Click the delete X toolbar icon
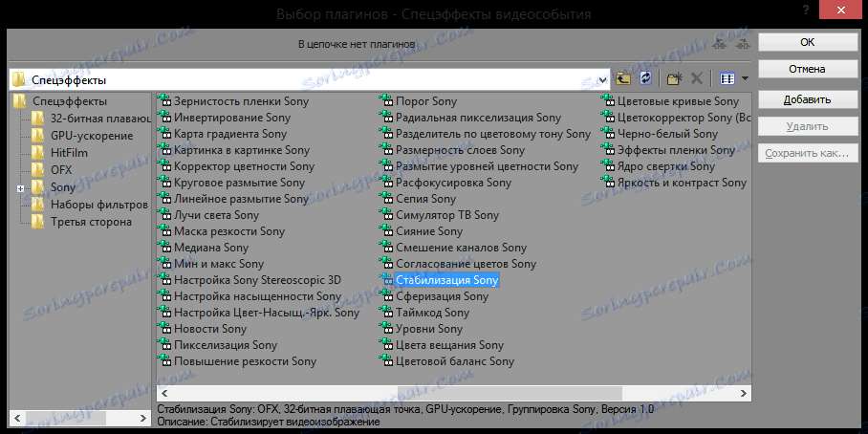Screen dimensions: 868x434 697,78
